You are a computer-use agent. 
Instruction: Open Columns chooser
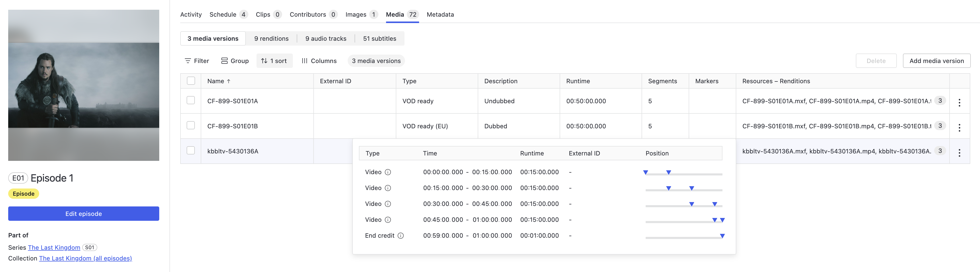(x=319, y=61)
